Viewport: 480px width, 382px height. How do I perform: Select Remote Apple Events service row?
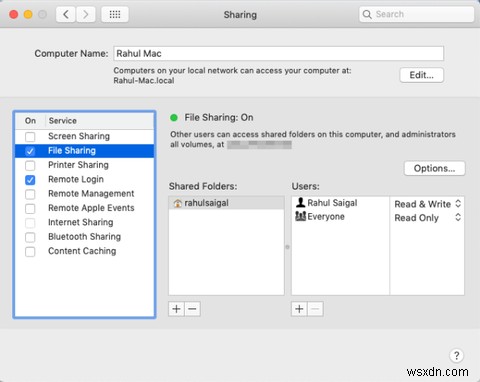click(x=84, y=208)
